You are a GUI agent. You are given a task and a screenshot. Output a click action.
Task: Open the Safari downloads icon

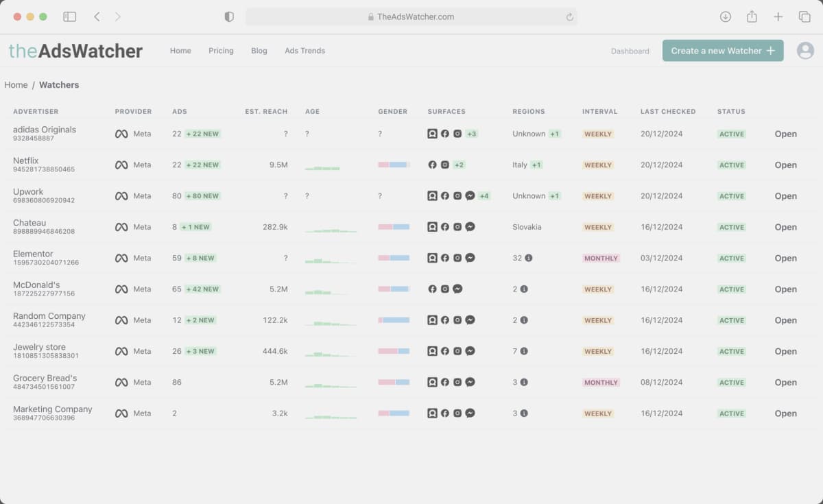click(725, 16)
